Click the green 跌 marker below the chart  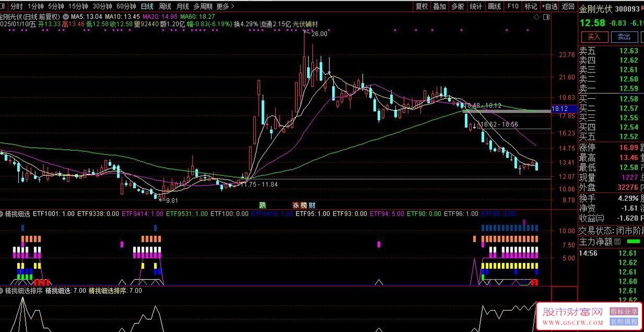click(x=262, y=205)
